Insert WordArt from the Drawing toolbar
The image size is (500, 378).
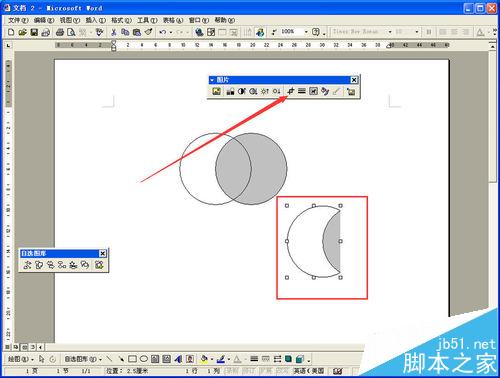click(x=178, y=359)
